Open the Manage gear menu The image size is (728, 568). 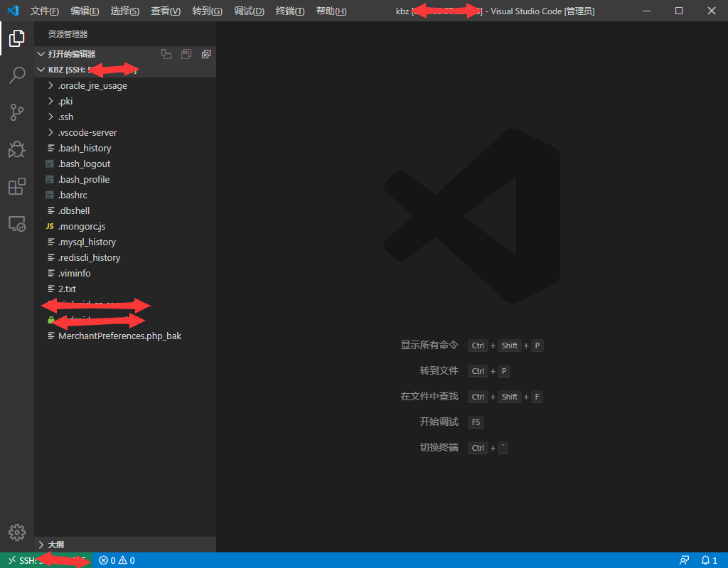16,532
